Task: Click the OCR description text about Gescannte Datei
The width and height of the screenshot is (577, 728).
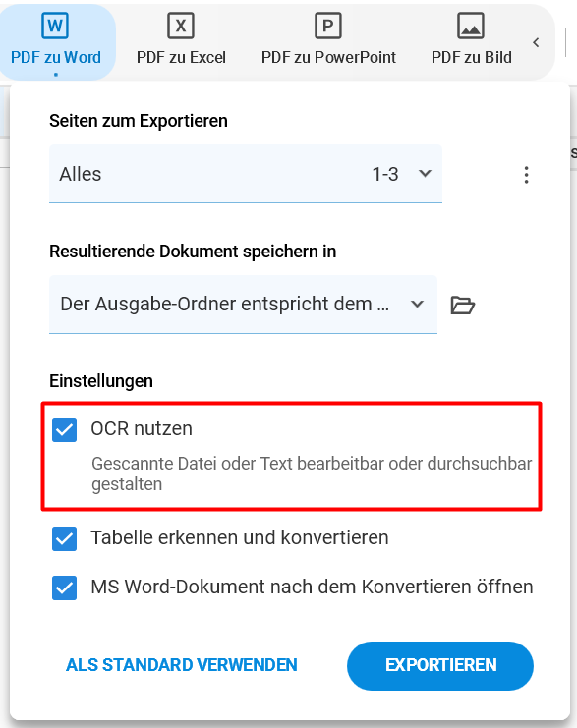Action: click(x=312, y=474)
